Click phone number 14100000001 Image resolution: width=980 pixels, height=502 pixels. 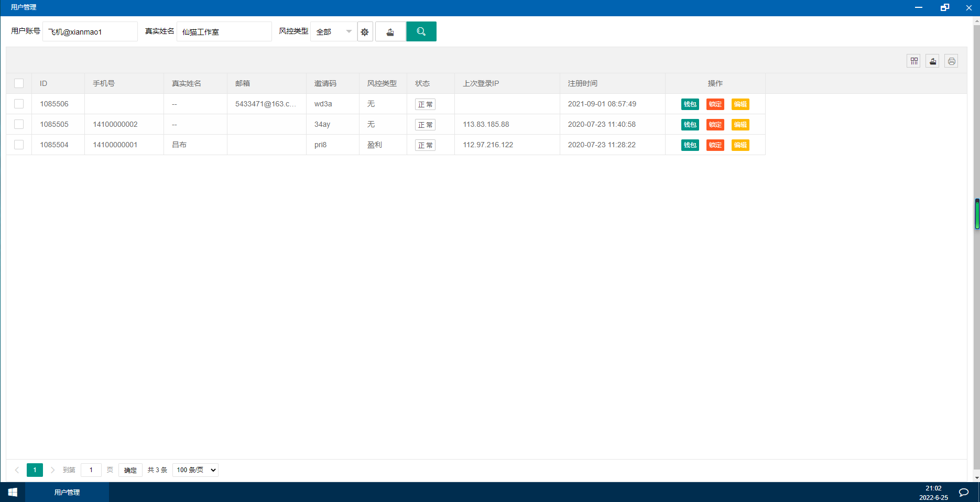(115, 145)
